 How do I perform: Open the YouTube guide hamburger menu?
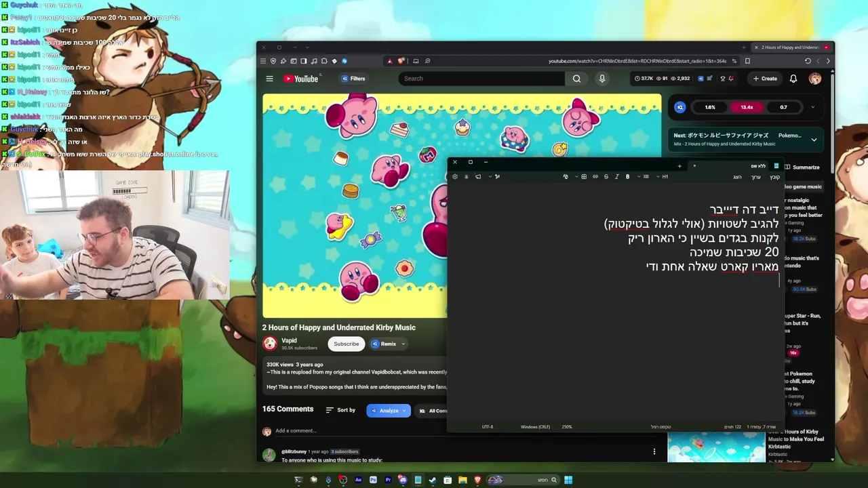pos(269,79)
